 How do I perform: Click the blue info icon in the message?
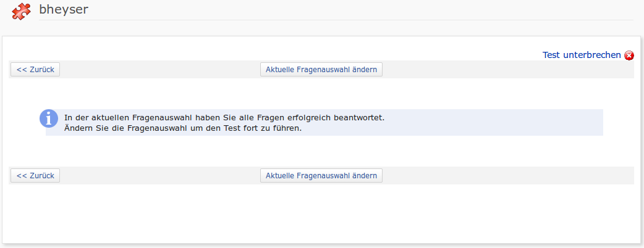[49, 119]
